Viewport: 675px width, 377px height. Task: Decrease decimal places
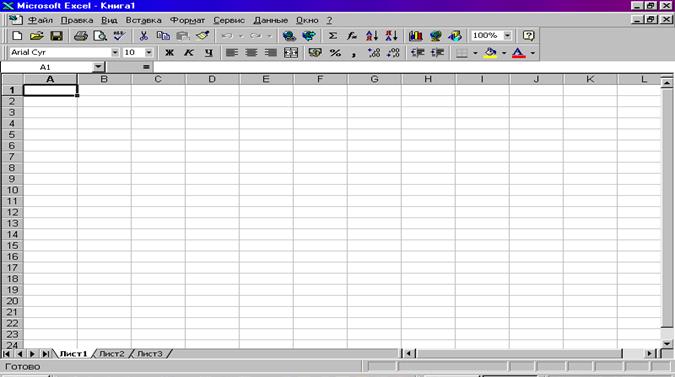point(393,53)
